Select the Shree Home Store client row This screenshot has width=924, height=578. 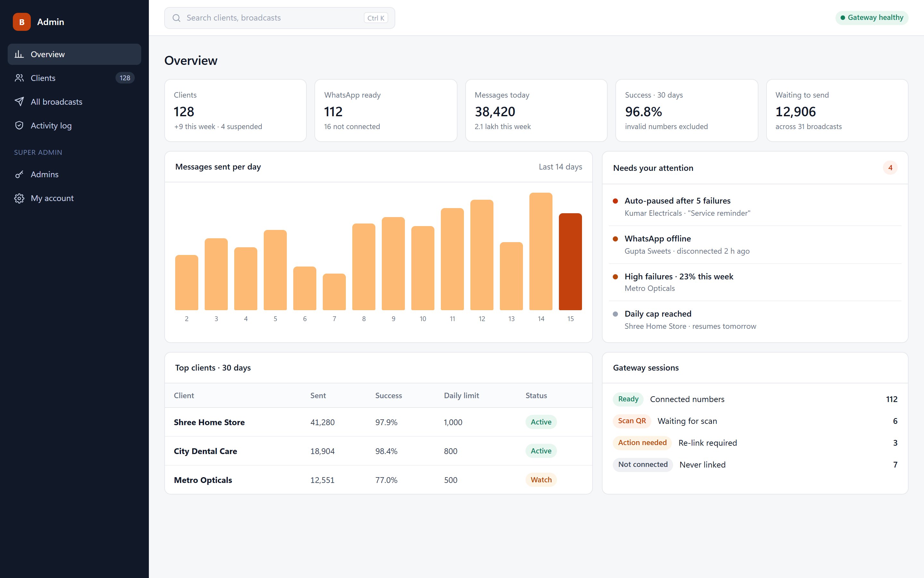(x=378, y=422)
